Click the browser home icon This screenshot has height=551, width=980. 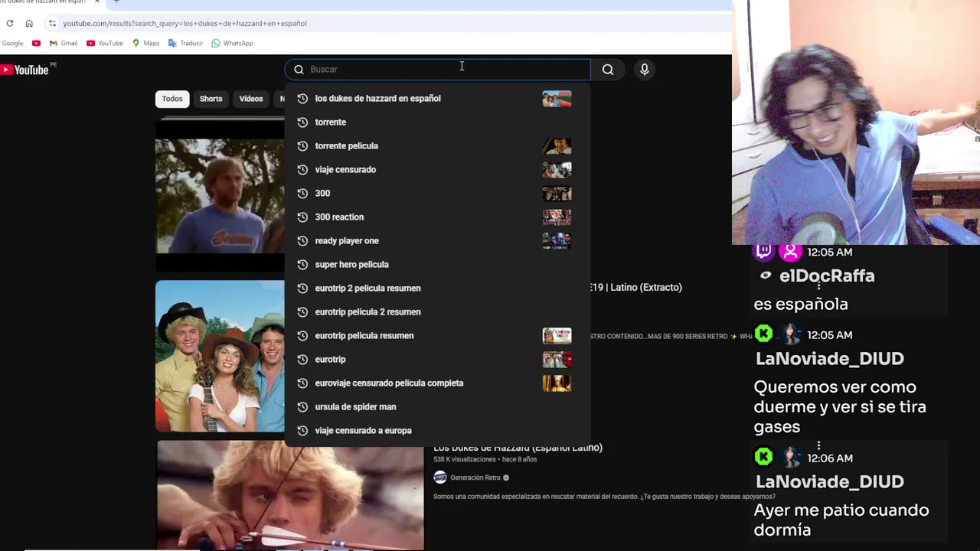(29, 23)
